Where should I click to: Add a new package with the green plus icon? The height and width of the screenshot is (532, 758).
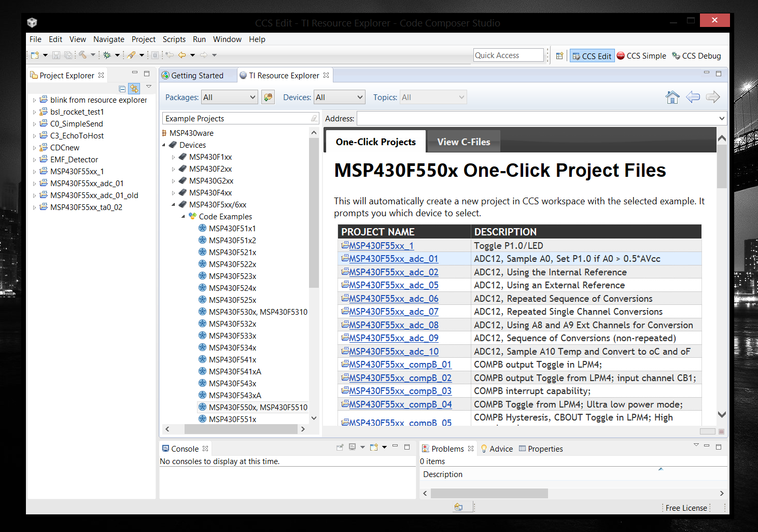tap(268, 97)
